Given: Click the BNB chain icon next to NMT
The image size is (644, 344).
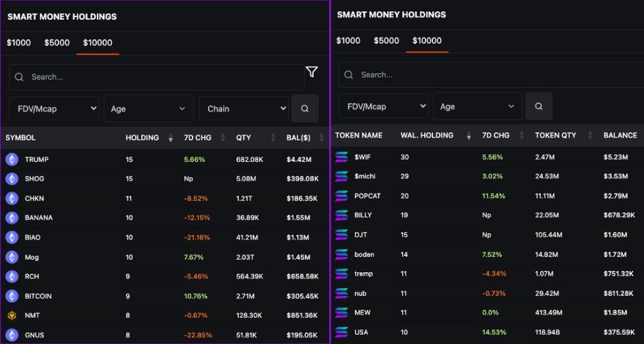Looking at the screenshot, I should (x=12, y=315).
